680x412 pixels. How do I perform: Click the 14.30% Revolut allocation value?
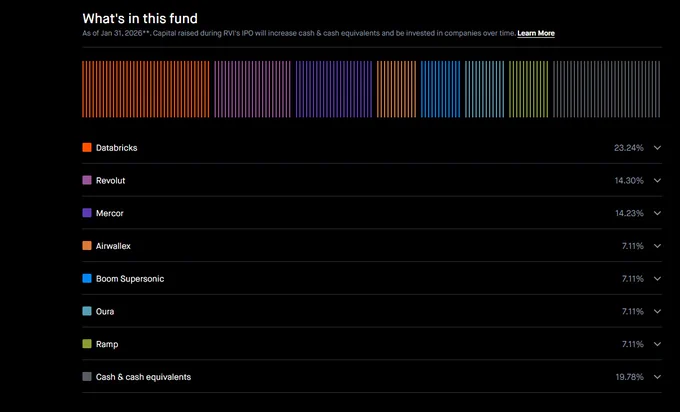click(x=629, y=180)
